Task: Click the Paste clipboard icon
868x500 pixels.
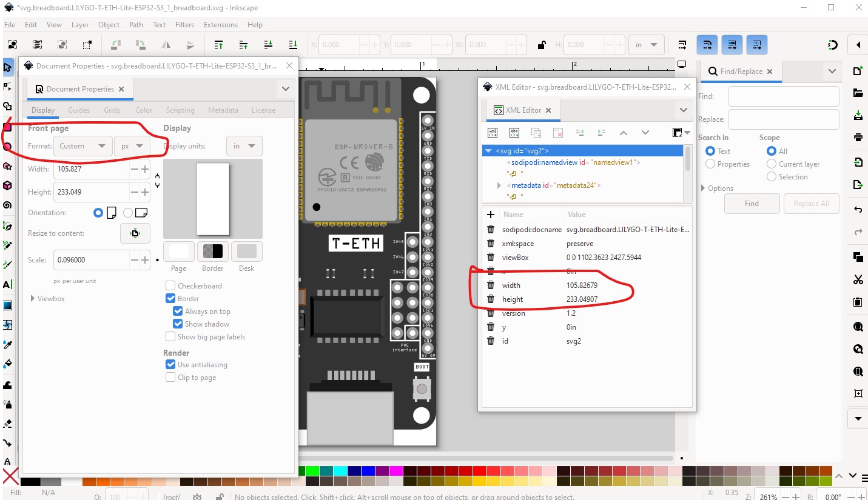Action: [x=858, y=301]
